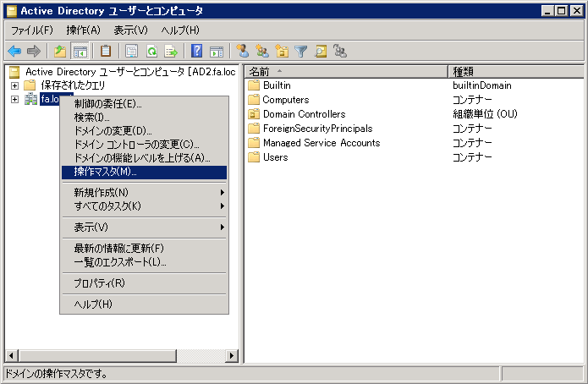The height and width of the screenshot is (384, 588).
Task: Click the Filter funnel toolbar icon
Action: (301, 51)
